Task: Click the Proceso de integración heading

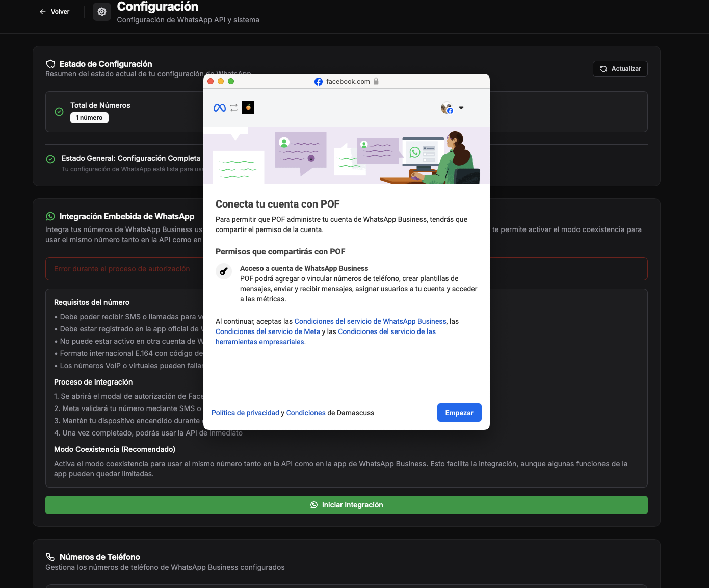Action: click(x=93, y=382)
